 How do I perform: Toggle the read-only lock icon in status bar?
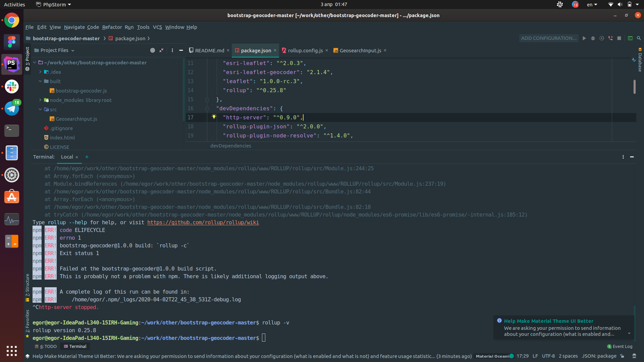point(622,356)
